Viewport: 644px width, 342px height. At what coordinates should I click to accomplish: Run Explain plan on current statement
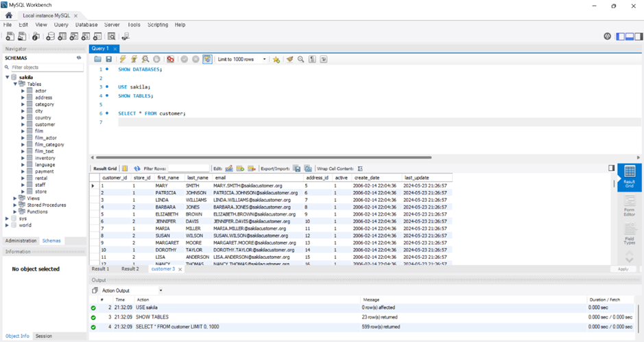tap(145, 59)
